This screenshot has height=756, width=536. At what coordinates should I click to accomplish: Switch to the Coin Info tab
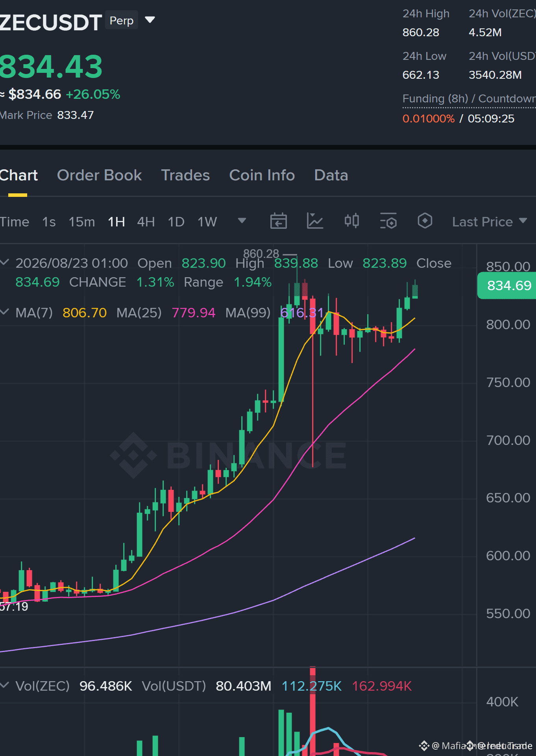262,175
